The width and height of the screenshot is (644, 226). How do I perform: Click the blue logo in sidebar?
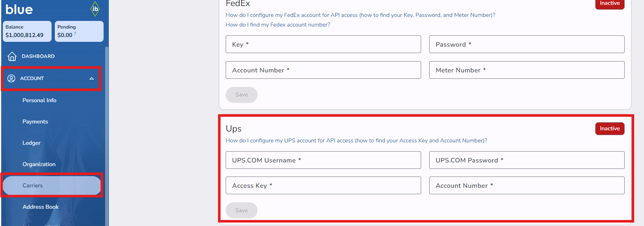[19, 10]
